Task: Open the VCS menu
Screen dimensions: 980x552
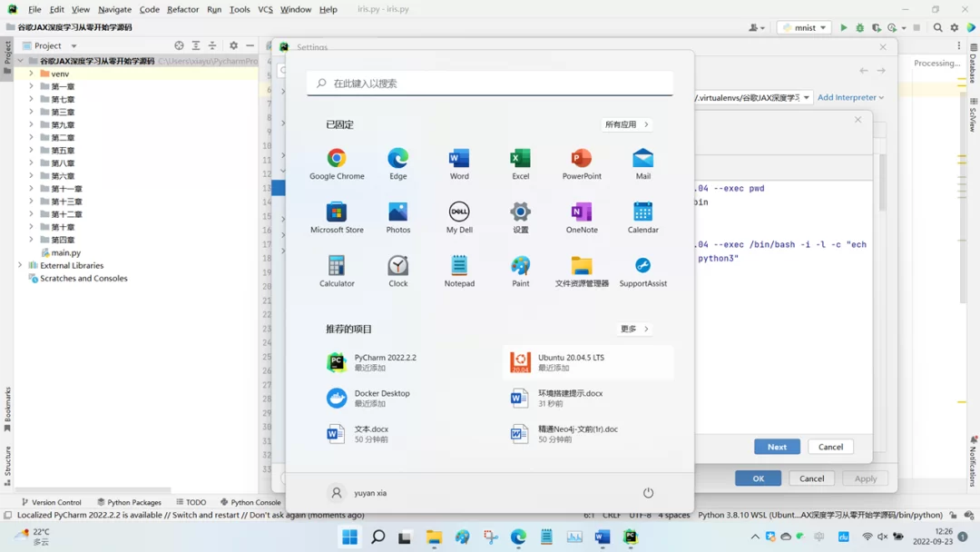Action: click(x=265, y=9)
